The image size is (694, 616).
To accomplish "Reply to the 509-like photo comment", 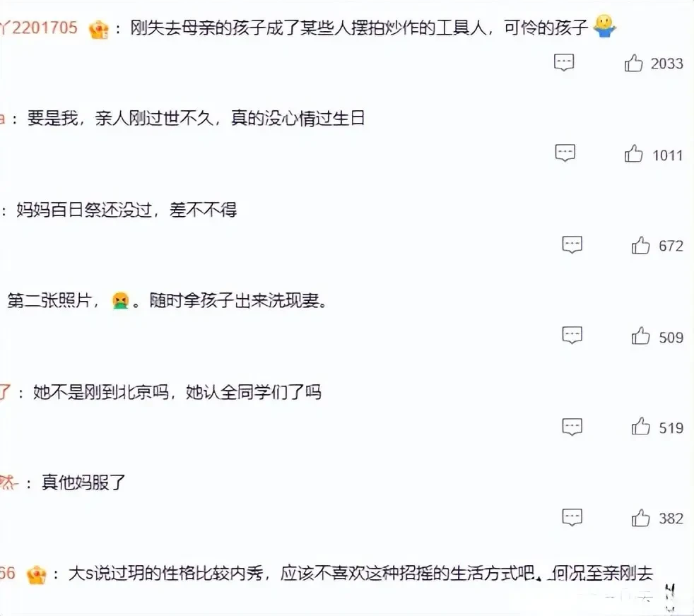I will click(572, 335).
